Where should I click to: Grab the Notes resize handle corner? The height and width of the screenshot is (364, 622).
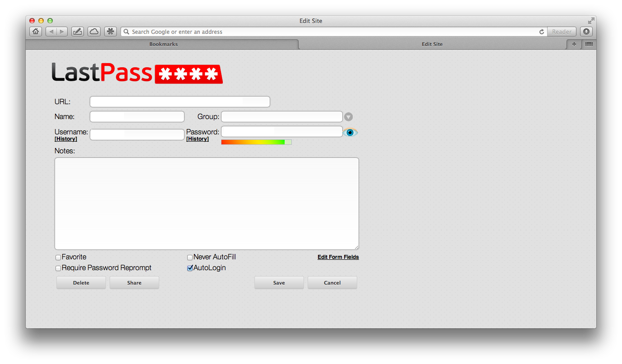coord(356,247)
